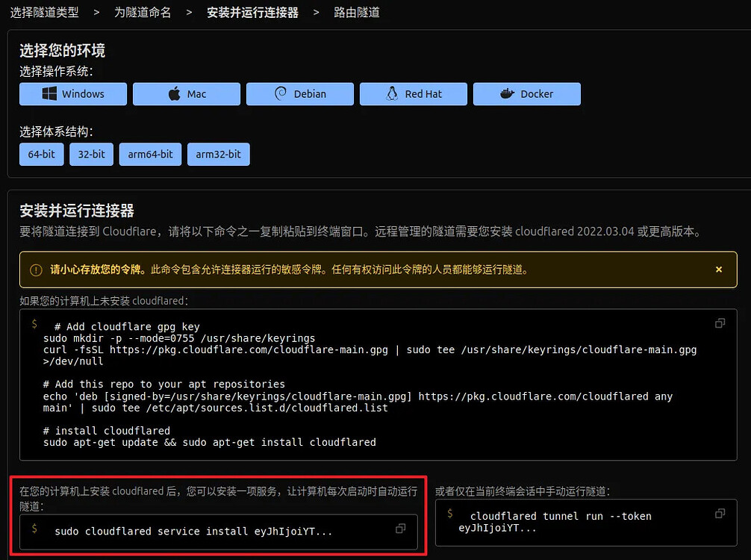The width and height of the screenshot is (751, 560).
Task: Select 64-bit architecture
Action: 42,155
